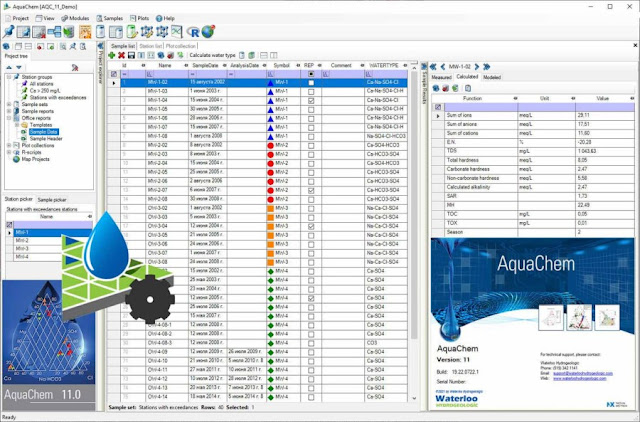This screenshot has height=422, width=640.
Task: Select Sample Header in the project tree
Action: [x=46, y=139]
